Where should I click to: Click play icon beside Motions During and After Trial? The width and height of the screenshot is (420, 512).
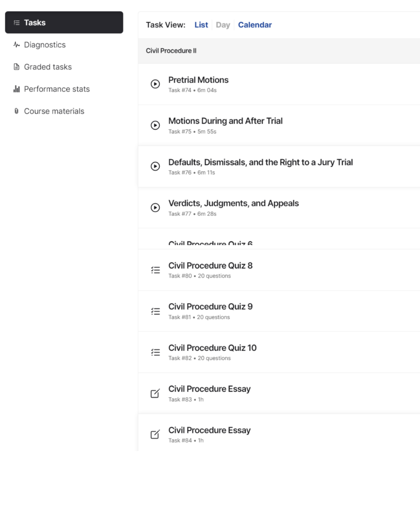(x=155, y=125)
